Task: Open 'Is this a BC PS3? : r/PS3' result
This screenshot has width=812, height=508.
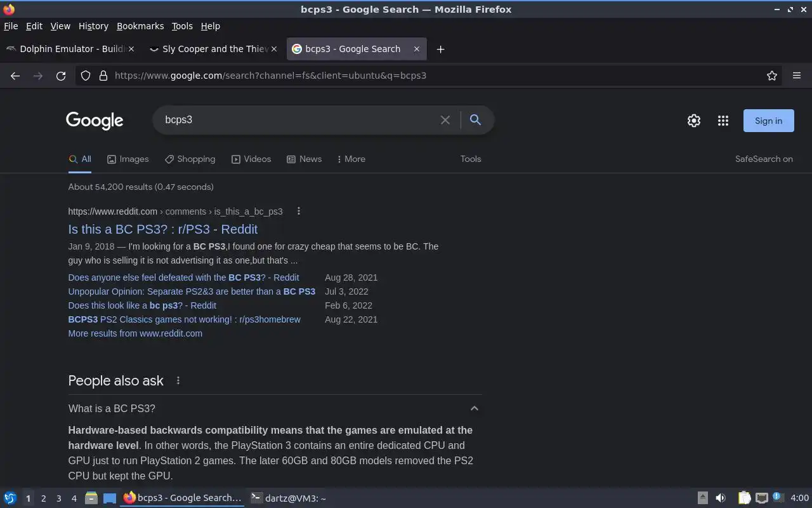Action: (x=163, y=229)
